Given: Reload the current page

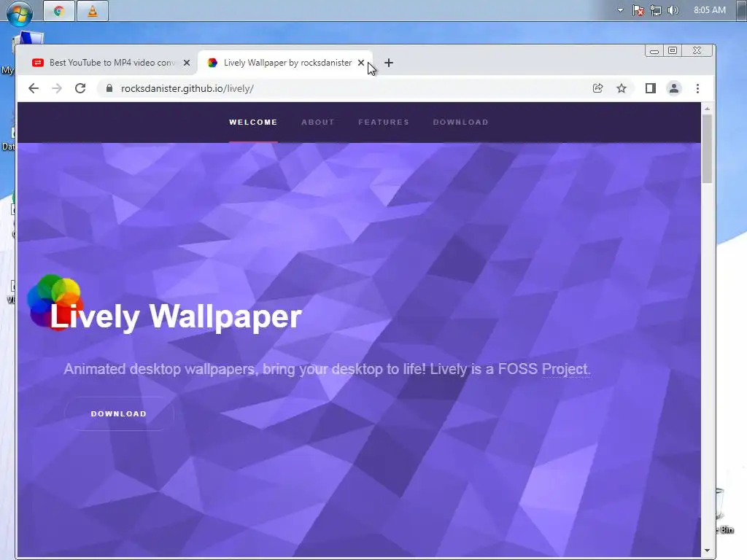Looking at the screenshot, I should tap(80, 88).
